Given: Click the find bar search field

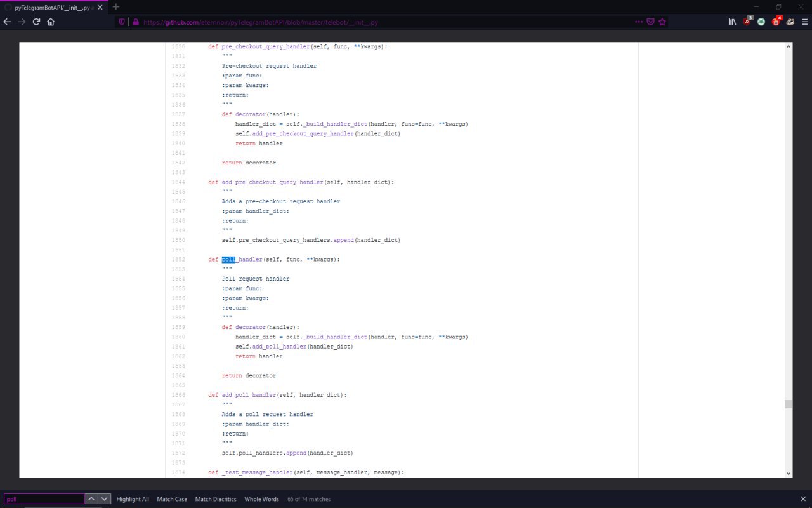Looking at the screenshot, I should click(44, 499).
